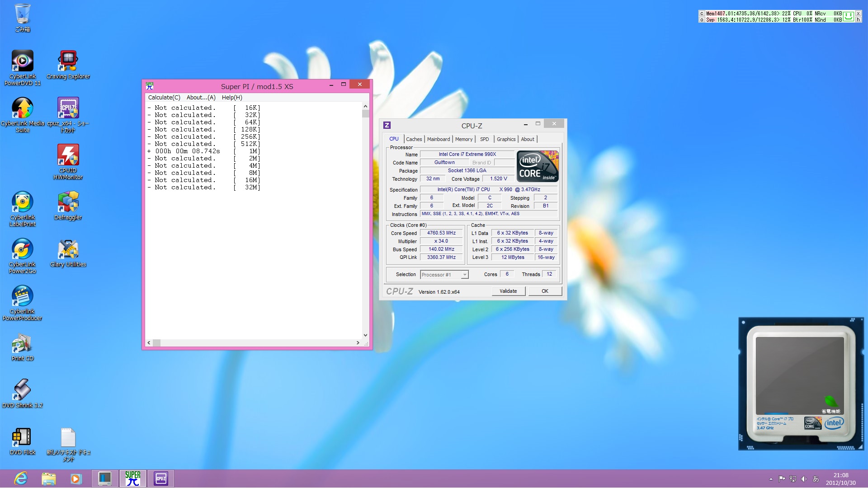The width and height of the screenshot is (868, 488).
Task: Expand the Processor #1 selection dropdown
Action: pyautogui.click(x=465, y=275)
